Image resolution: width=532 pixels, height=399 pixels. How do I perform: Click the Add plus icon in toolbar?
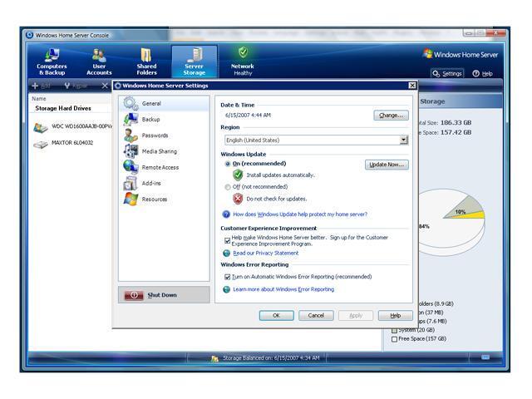tap(35, 86)
